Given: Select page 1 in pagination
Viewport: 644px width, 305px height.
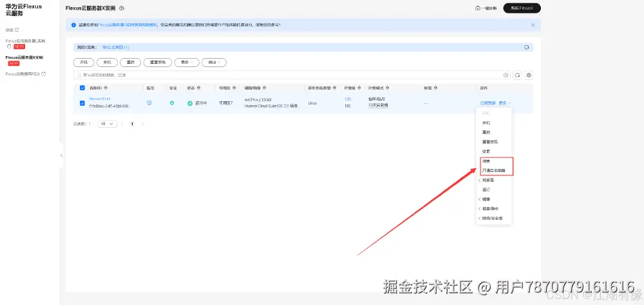Looking at the screenshot, I should click(x=132, y=124).
